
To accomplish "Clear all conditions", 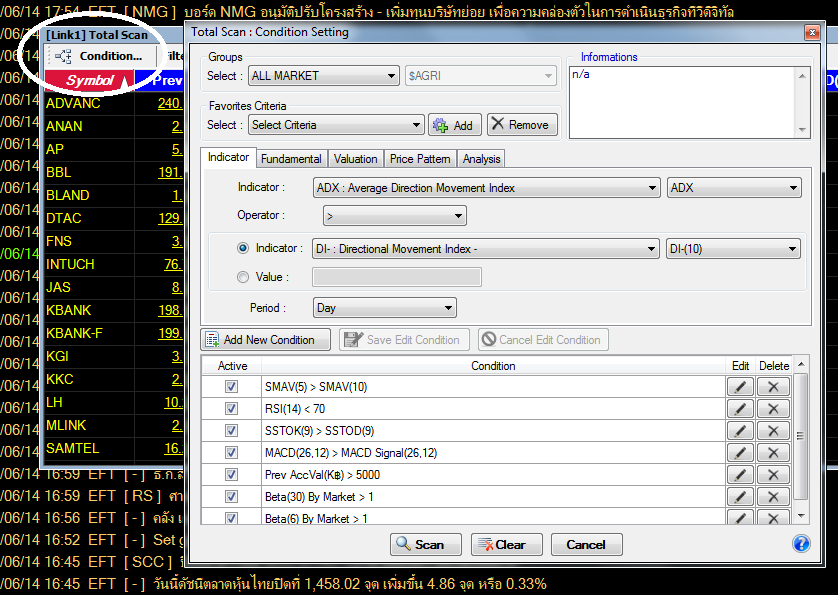I will pyautogui.click(x=506, y=544).
